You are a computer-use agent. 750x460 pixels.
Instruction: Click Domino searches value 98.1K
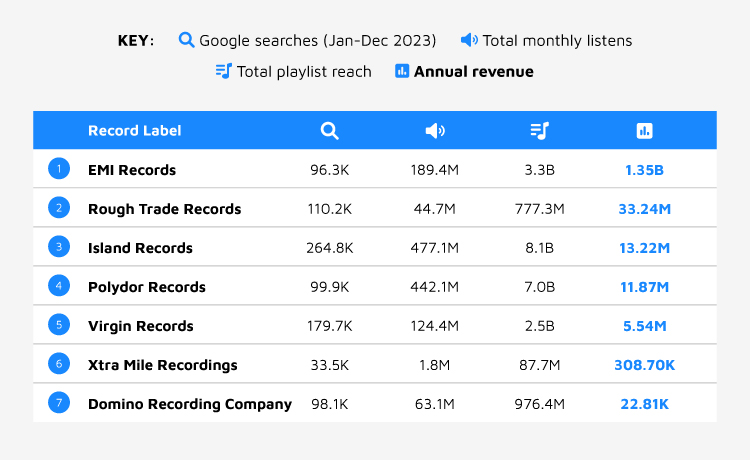(330, 404)
